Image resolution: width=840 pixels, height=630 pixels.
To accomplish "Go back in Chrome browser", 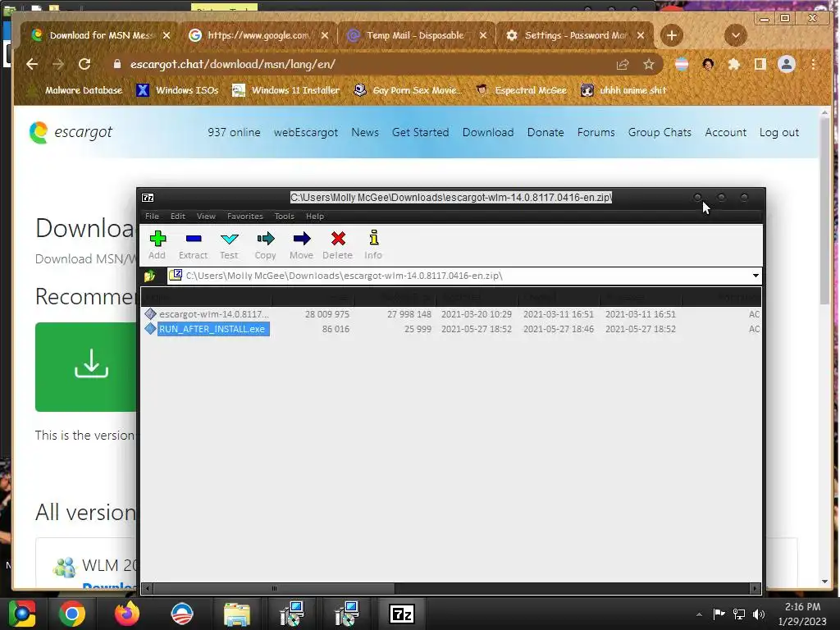I will 32,64.
